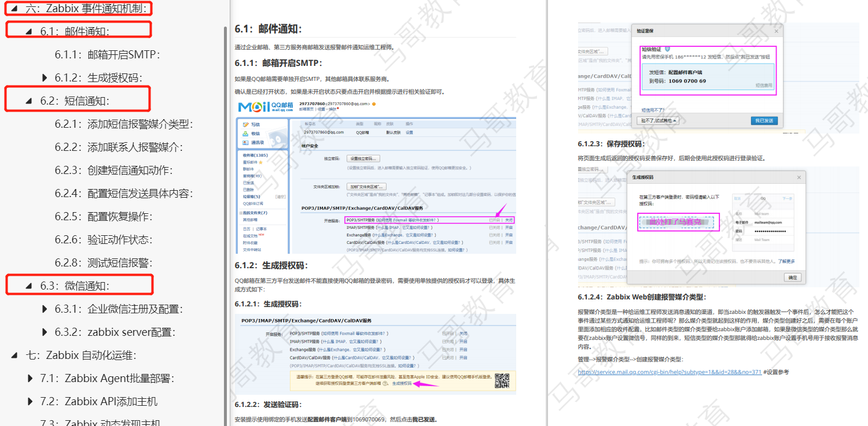The image size is (868, 426).
Task: Expand the 7.1：Zabbix Agent批量部署 arrow
Action: point(30,378)
